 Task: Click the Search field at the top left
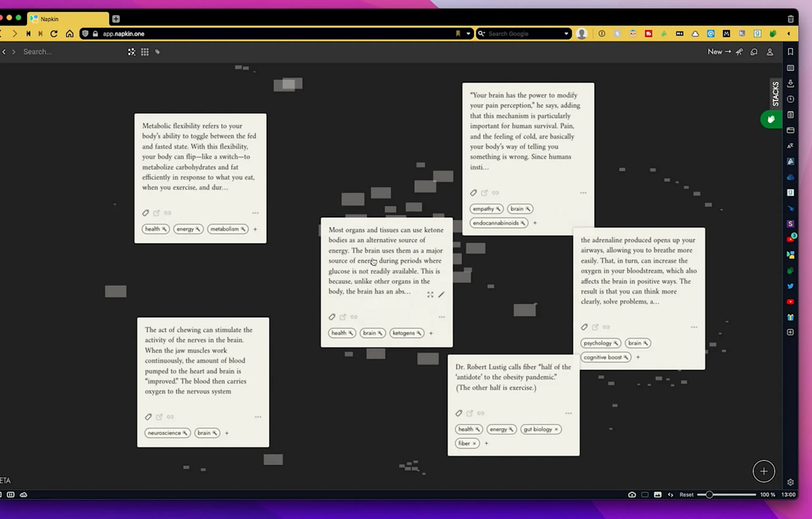[x=51, y=52]
